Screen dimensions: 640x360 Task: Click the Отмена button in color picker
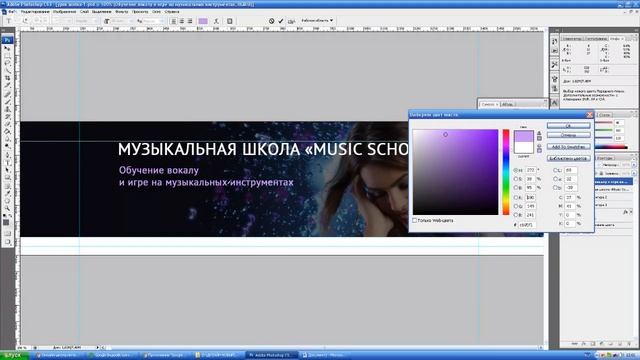(568, 135)
